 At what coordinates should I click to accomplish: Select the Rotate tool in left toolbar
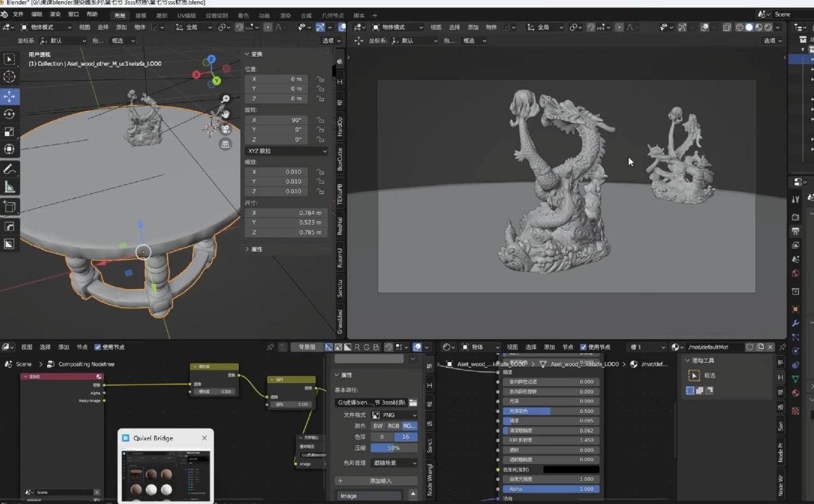click(x=10, y=114)
